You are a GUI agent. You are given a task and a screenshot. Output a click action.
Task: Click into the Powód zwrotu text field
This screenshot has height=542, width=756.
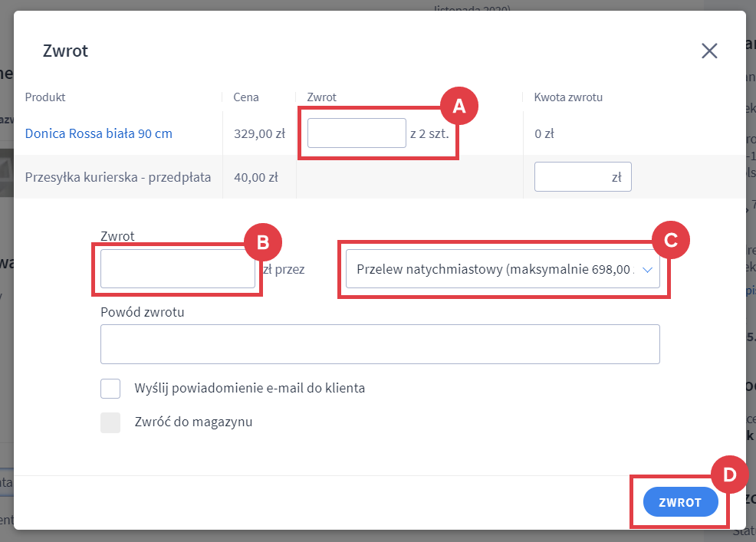(380, 344)
